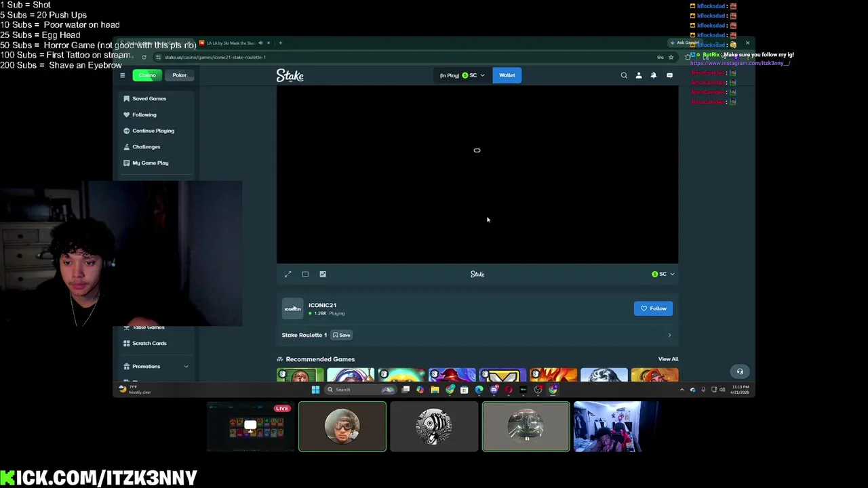Screen dimensions: 868x488
Task: Click the taskbar clock and date
Action: (x=740, y=390)
